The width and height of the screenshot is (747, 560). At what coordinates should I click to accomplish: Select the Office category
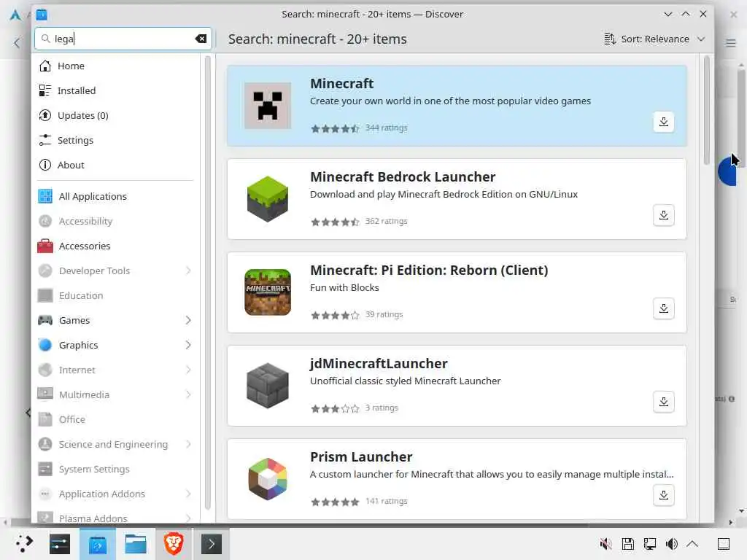tap(115, 419)
